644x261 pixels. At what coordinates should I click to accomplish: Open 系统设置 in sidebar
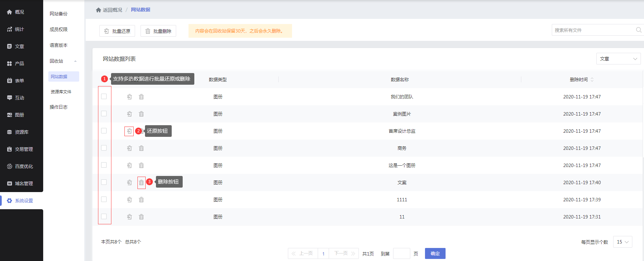pyautogui.click(x=22, y=201)
